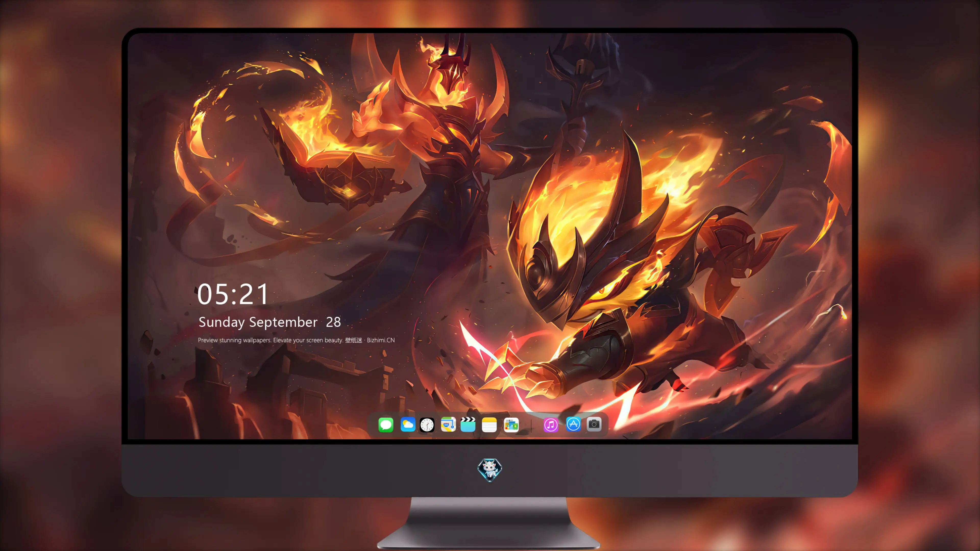Click the 05:21 clock display
Viewport: 980px width, 551px height.
coord(232,294)
